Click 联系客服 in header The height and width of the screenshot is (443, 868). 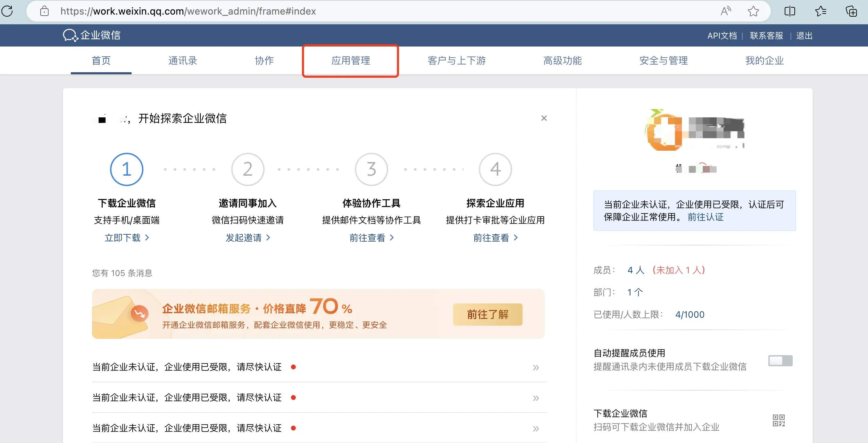[766, 36]
